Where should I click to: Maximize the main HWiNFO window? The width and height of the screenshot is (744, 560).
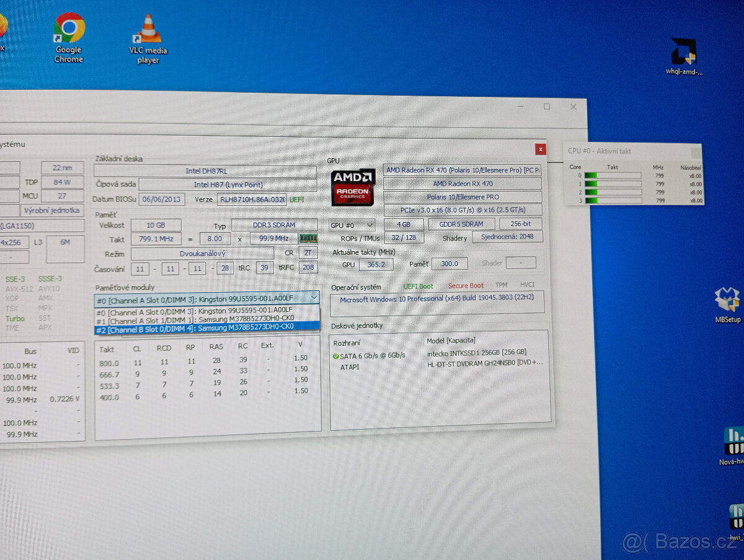point(546,107)
